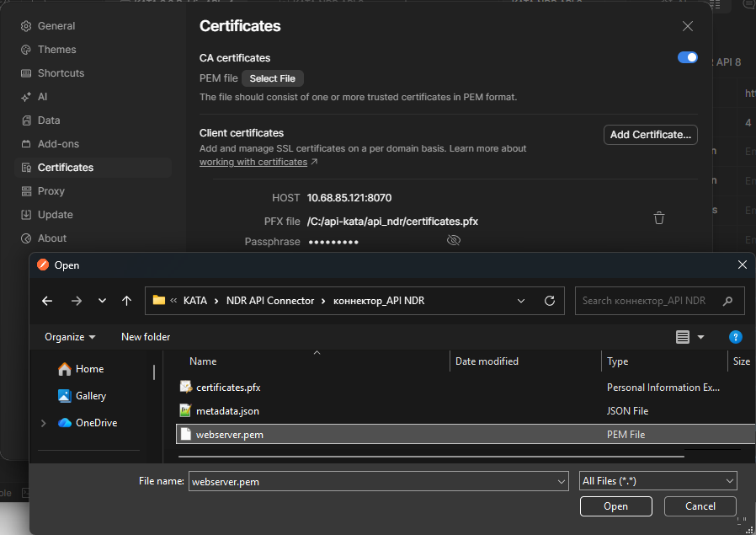Screen dimensions: 756x535
Task: Go forward in the Open dialog
Action: [x=76, y=301]
